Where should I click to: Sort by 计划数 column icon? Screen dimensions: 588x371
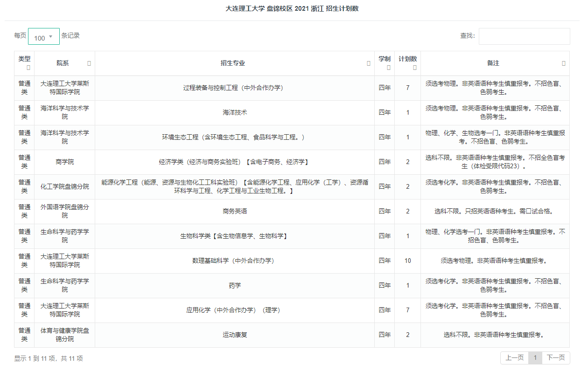415,68
